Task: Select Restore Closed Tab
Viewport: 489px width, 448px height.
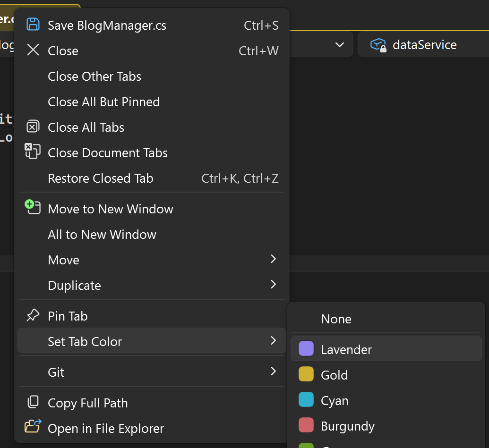Action: coord(100,178)
